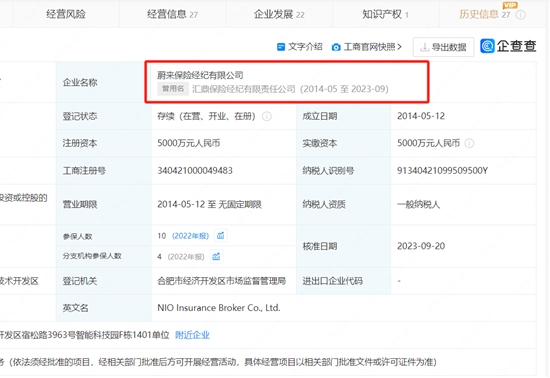Open the 参保人数 2022年报 link
Viewport: 550px width, 378px height.
[x=190, y=236]
